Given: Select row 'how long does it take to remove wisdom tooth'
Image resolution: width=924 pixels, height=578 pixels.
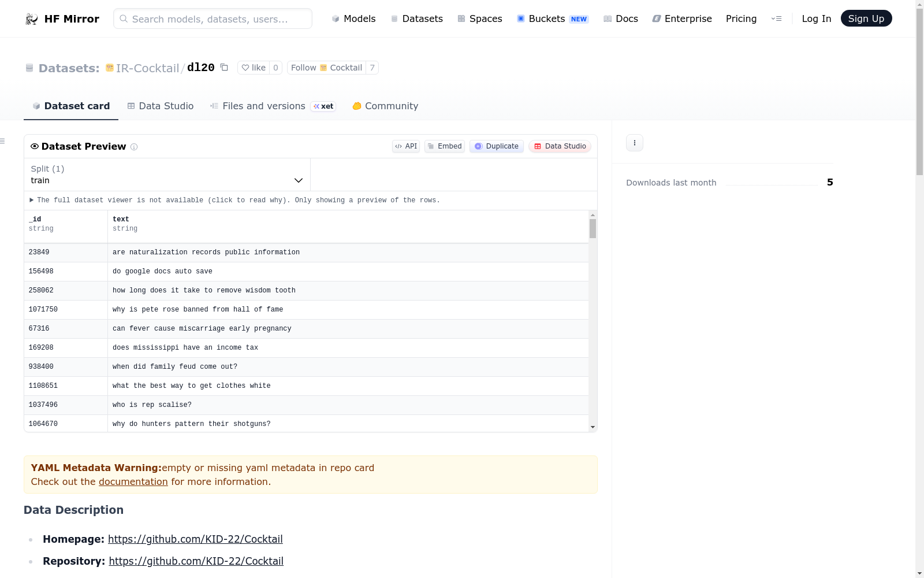Looking at the screenshot, I should (306, 291).
